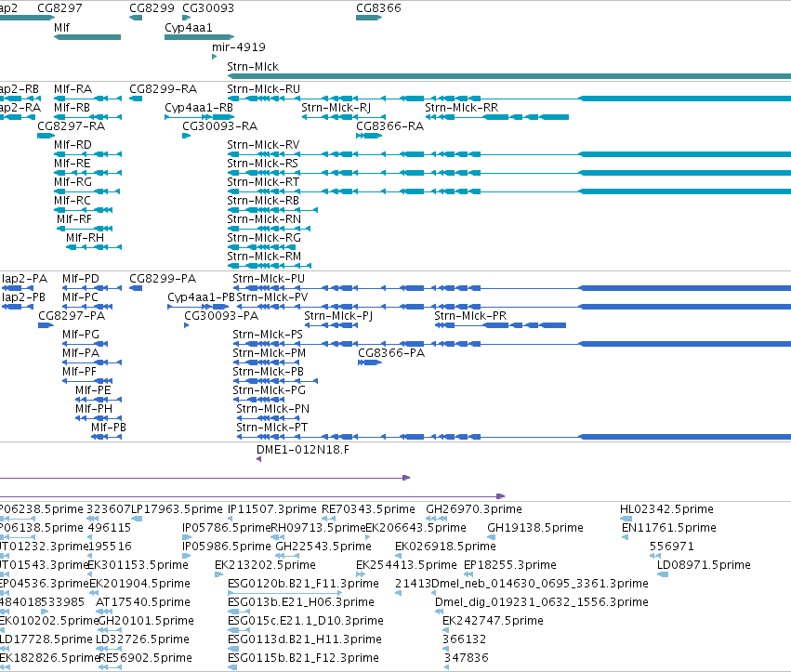Click the CG8297 gene label
Screen dimensions: 791x672
coord(59,8)
